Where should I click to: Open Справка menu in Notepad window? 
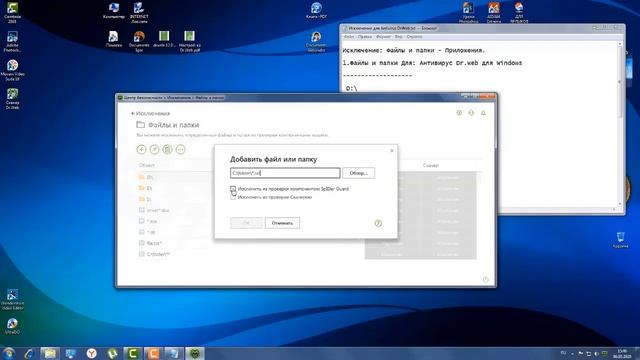coord(414,37)
